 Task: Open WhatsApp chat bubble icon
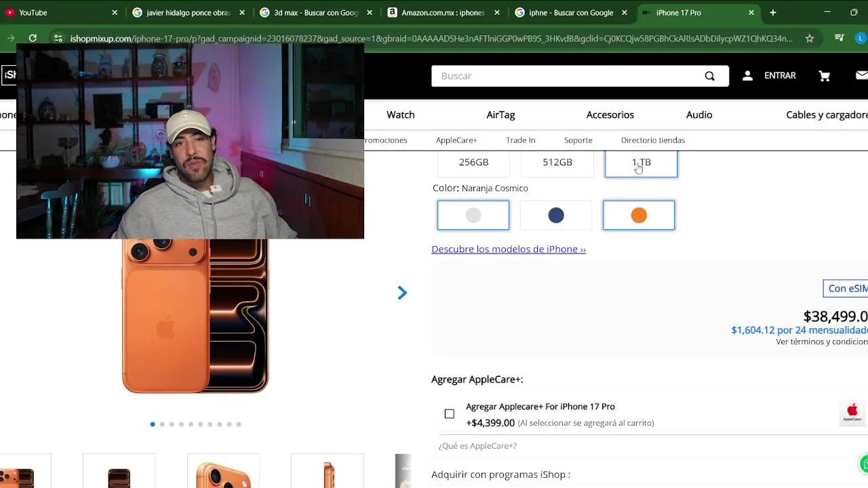coord(864,464)
